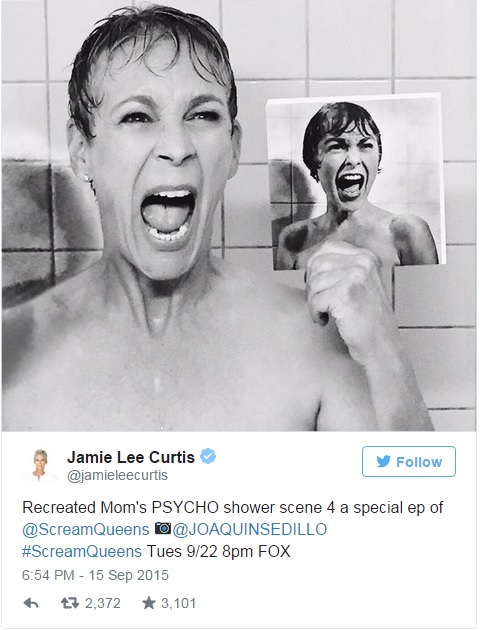
Task: Open the attached shower scene photo
Action: [240, 215]
